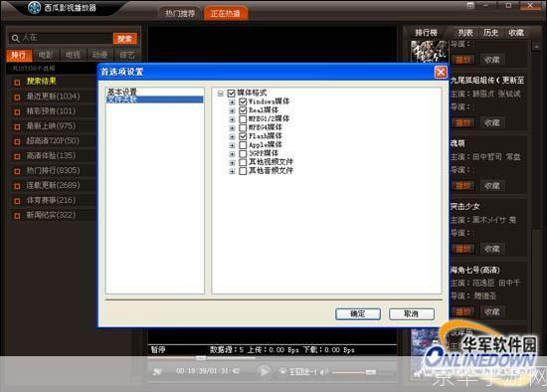Click the orange square icon beside 搜索结果

pyautogui.click(x=17, y=83)
